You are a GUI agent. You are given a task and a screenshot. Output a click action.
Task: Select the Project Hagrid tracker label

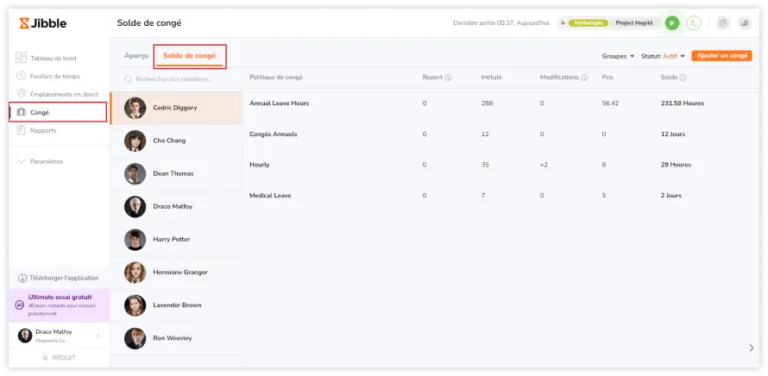coord(634,23)
